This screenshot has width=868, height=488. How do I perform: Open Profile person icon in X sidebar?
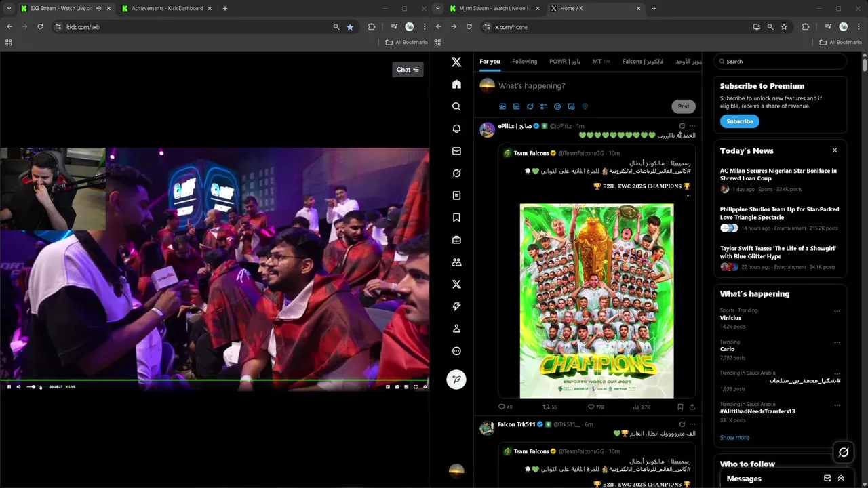(x=456, y=329)
